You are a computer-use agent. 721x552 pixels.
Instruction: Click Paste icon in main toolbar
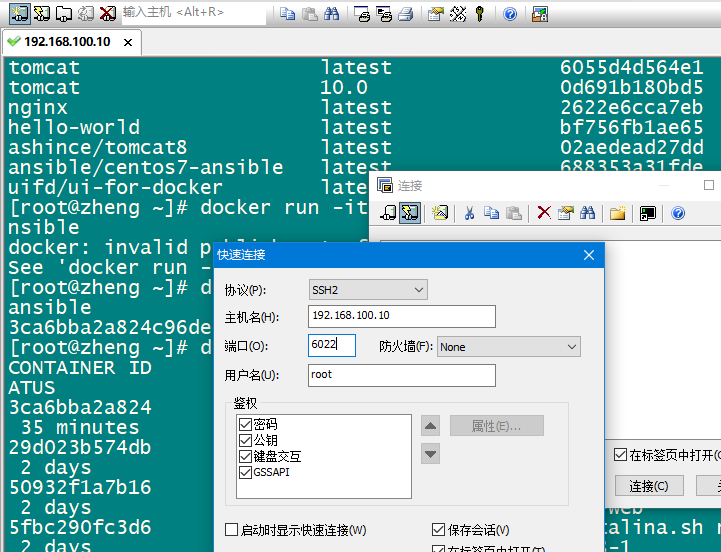(310, 14)
